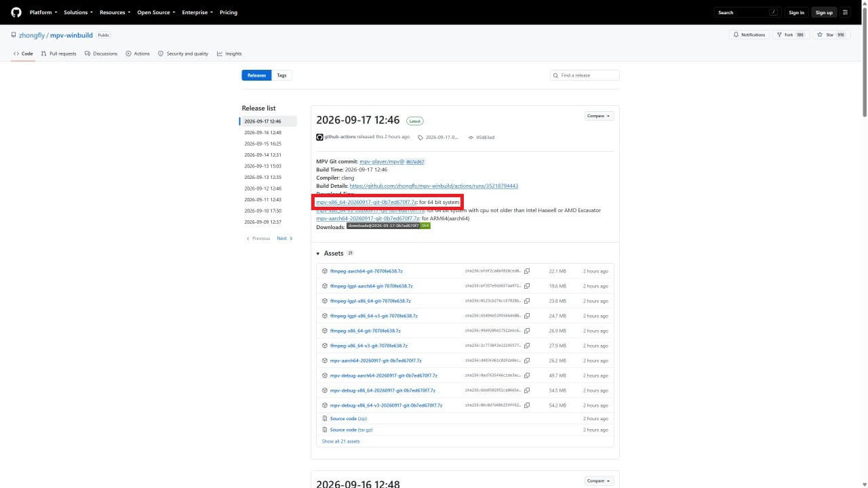Select 2026-09-13 15:03 in the Release list
868x488 pixels.
point(262,166)
